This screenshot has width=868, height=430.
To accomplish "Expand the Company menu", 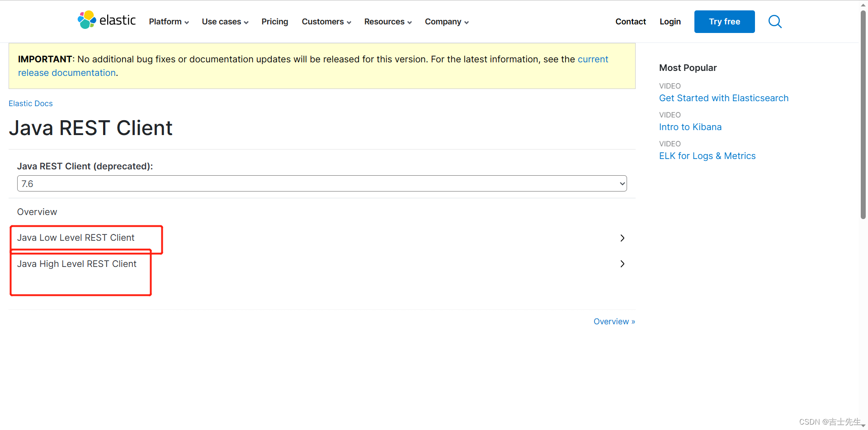I will (447, 22).
